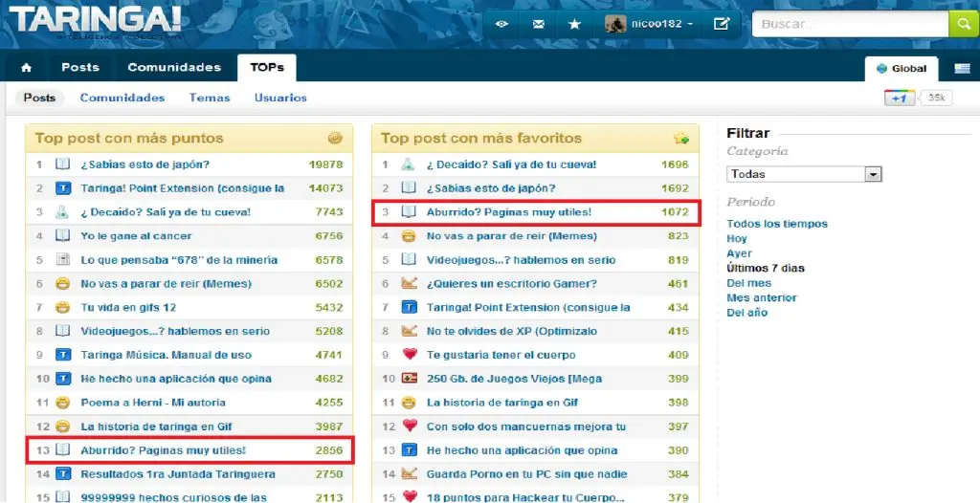The height and width of the screenshot is (503, 980).
Task: Open Aburrido? Paginas muy utiles in puntos list
Action: coord(163,449)
